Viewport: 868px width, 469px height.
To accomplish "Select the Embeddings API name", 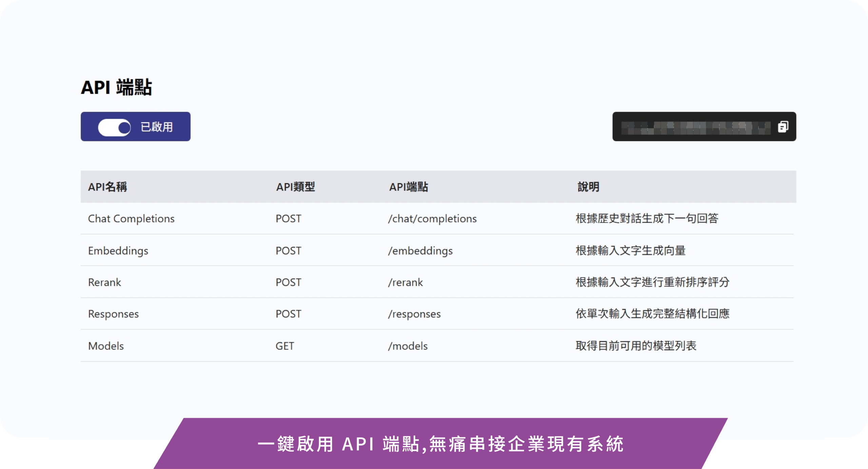I will (x=118, y=251).
